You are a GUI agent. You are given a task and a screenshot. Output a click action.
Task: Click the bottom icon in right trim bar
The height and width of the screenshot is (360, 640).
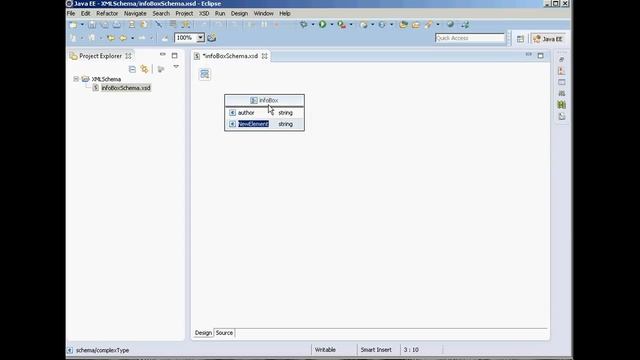pos(562,117)
